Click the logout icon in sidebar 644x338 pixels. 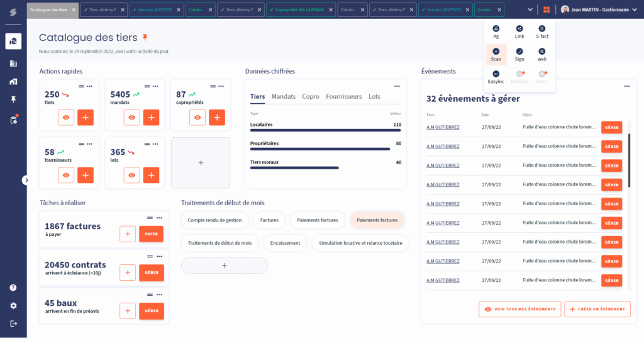pyautogui.click(x=13, y=323)
